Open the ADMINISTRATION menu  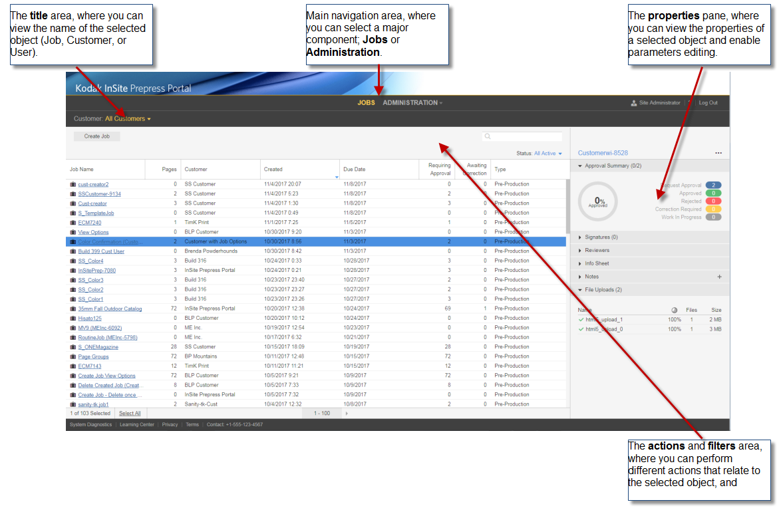click(x=412, y=103)
